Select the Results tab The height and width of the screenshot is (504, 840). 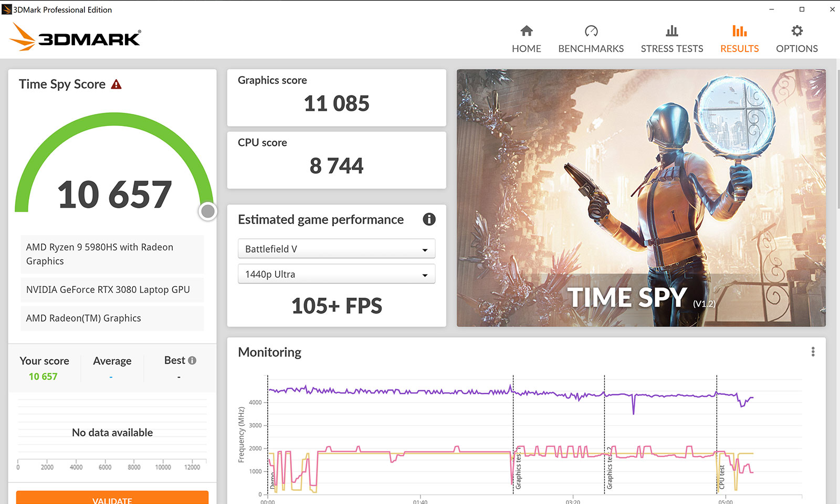click(x=739, y=39)
